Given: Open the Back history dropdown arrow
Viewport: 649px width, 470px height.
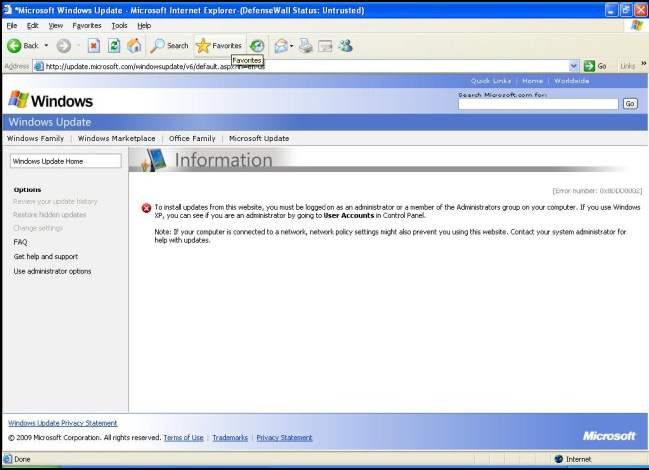Looking at the screenshot, I should click(x=46, y=46).
